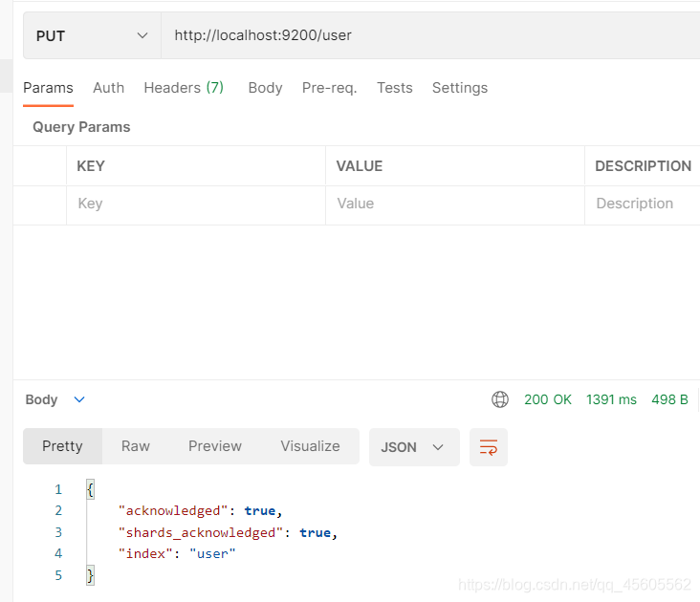
Task: Click the globe network icon in response bar
Action: coord(500,399)
